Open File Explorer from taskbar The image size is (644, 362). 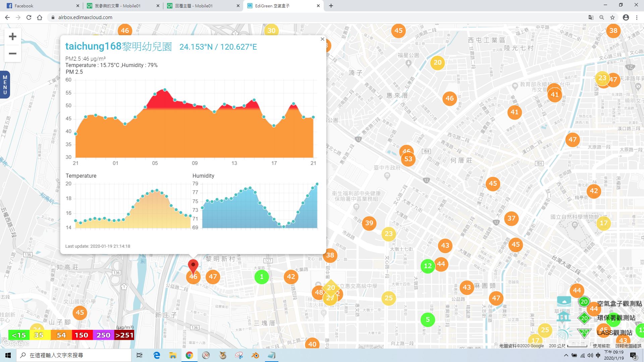(173, 355)
